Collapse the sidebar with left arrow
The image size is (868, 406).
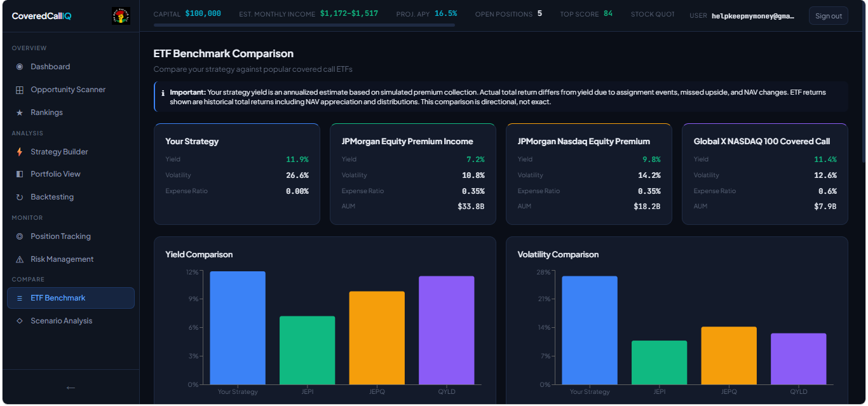(71, 388)
